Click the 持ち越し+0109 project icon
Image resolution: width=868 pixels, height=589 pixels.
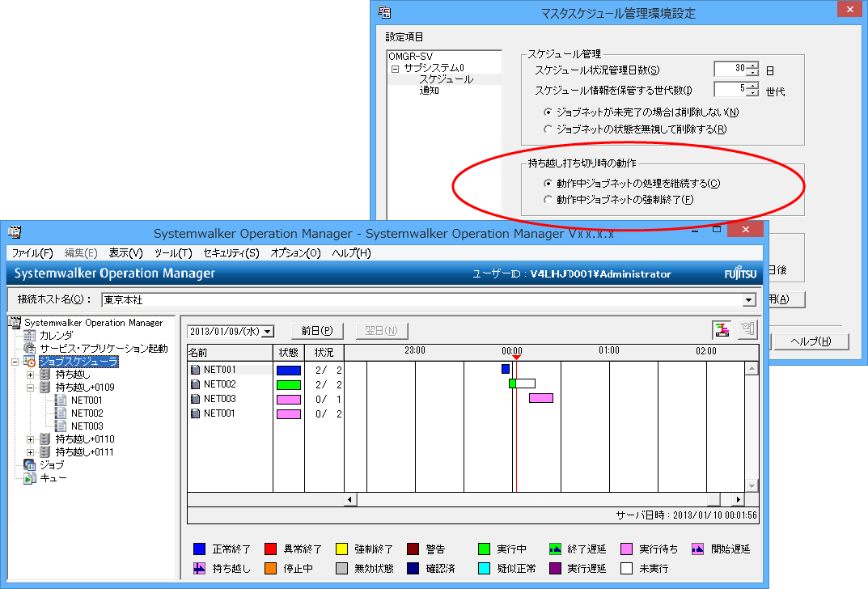(x=45, y=387)
